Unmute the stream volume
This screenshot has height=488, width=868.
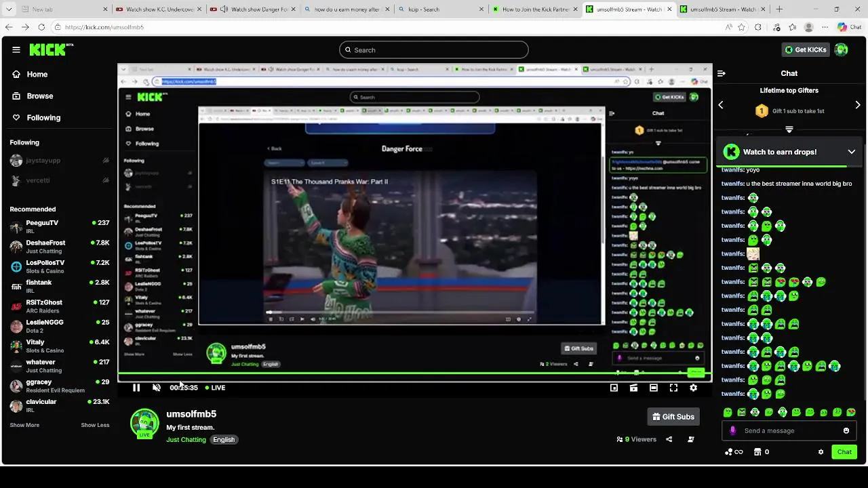coord(157,388)
